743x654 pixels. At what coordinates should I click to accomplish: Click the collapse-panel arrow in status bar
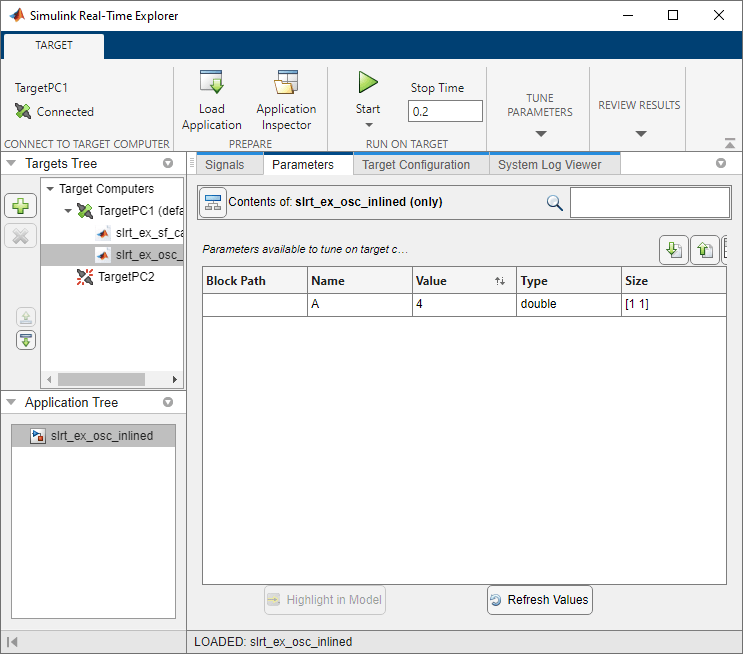[x=12, y=642]
